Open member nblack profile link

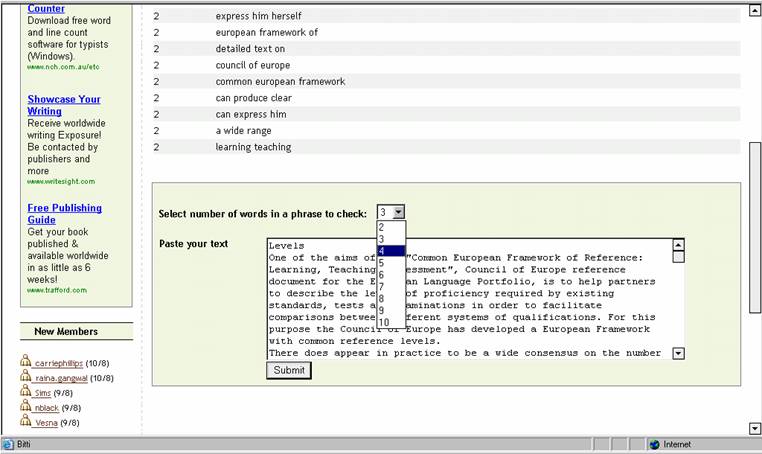tap(47, 408)
